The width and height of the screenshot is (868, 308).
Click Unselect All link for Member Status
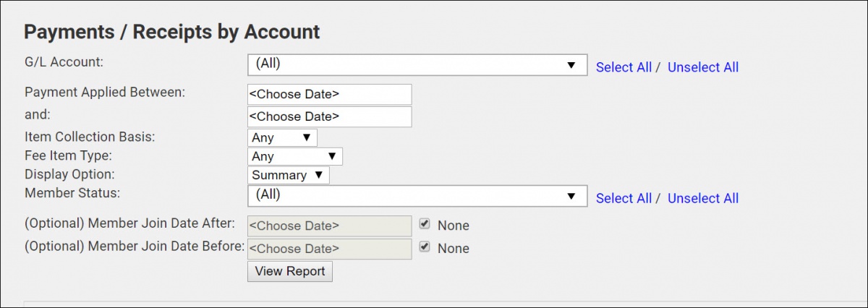point(702,198)
